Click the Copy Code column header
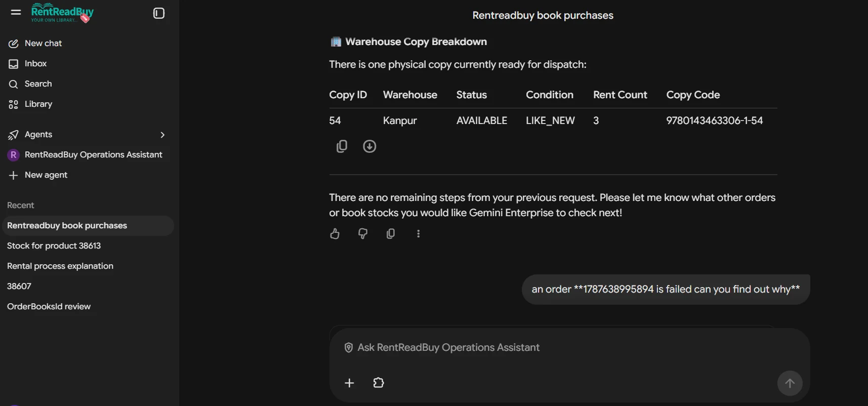Image resolution: width=868 pixels, height=406 pixels. click(x=693, y=95)
